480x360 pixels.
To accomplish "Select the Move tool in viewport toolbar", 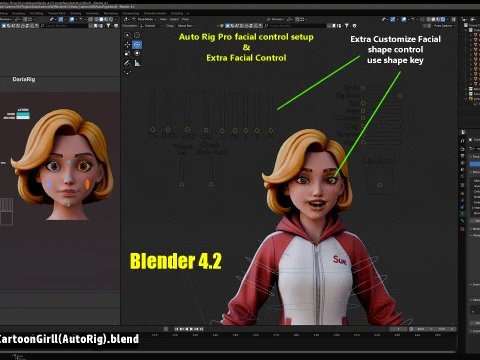I will tap(127, 44).
